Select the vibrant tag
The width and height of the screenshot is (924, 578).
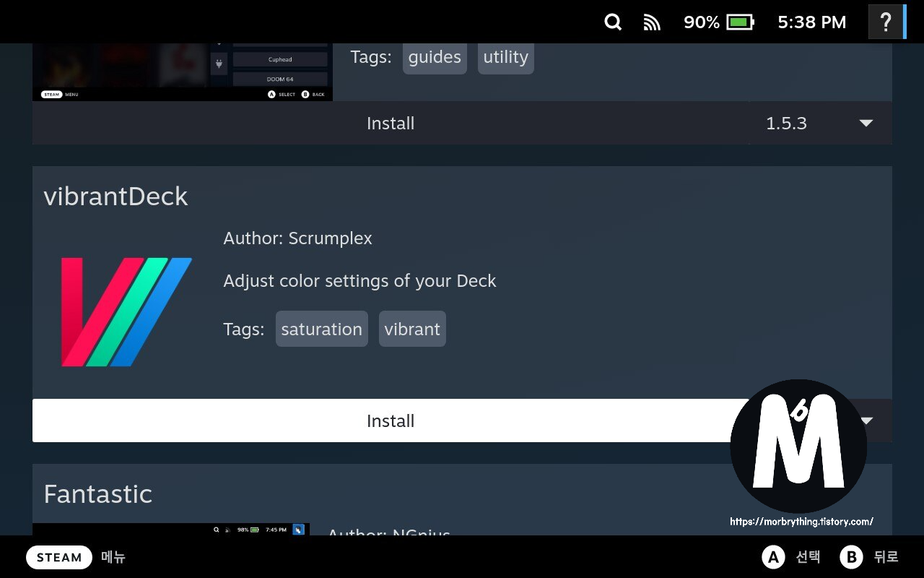[412, 329]
